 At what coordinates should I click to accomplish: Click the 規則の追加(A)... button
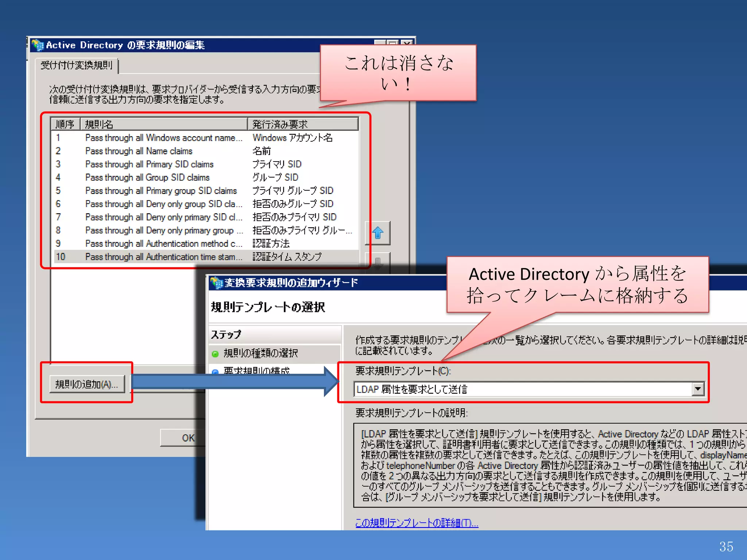click(87, 384)
